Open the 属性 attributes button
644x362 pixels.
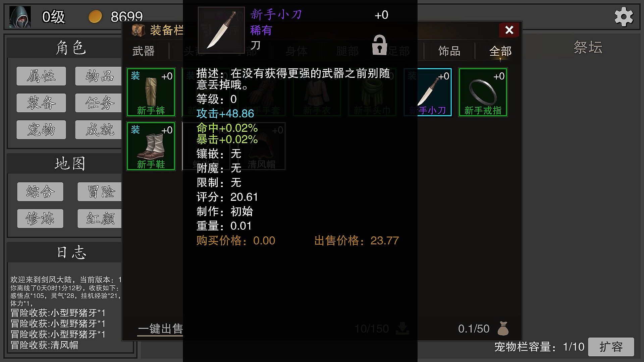pyautogui.click(x=41, y=76)
